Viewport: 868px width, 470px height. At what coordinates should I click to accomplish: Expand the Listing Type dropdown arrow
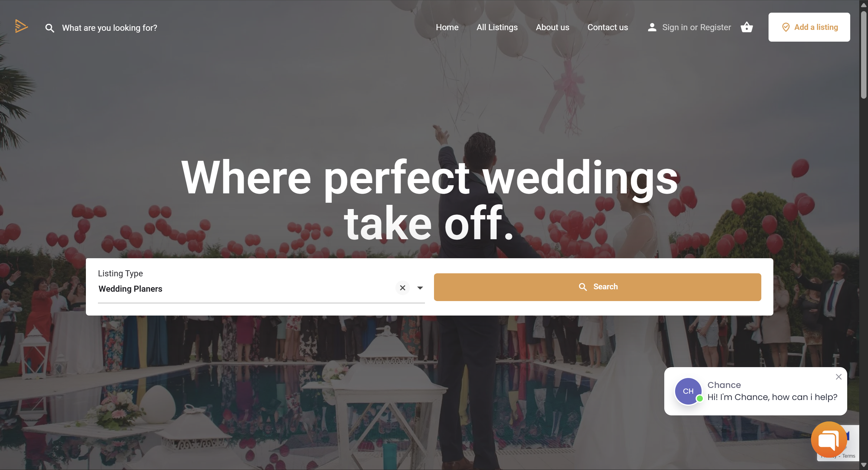[x=420, y=287]
